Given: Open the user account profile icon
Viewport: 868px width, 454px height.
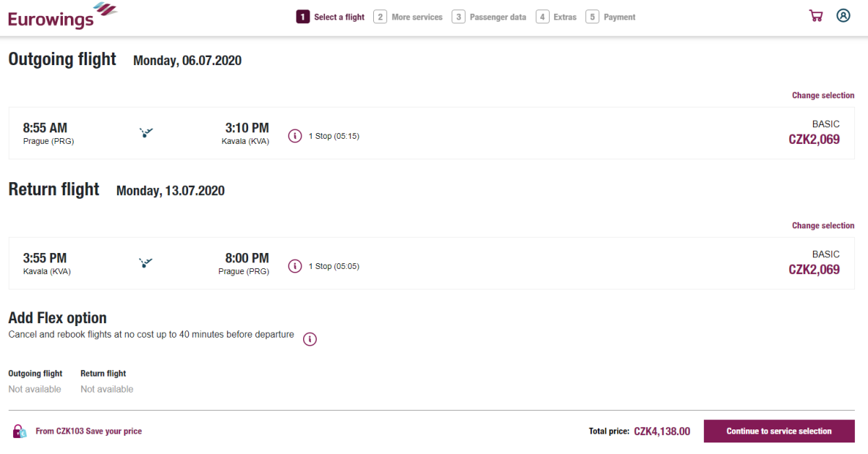Looking at the screenshot, I should [843, 16].
